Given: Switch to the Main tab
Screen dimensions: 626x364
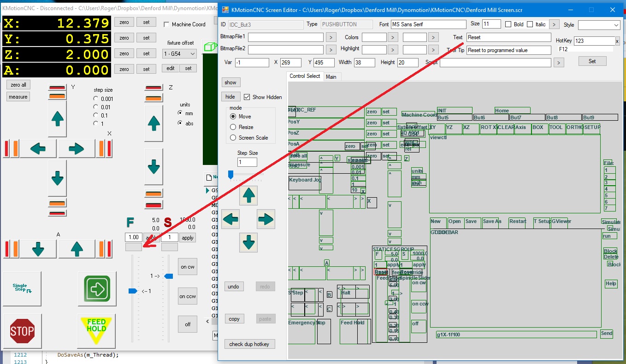Looking at the screenshot, I should tap(331, 77).
